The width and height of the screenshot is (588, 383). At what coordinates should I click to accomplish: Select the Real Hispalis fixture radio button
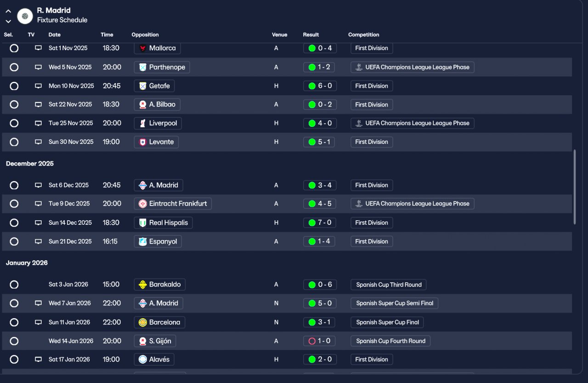14,223
